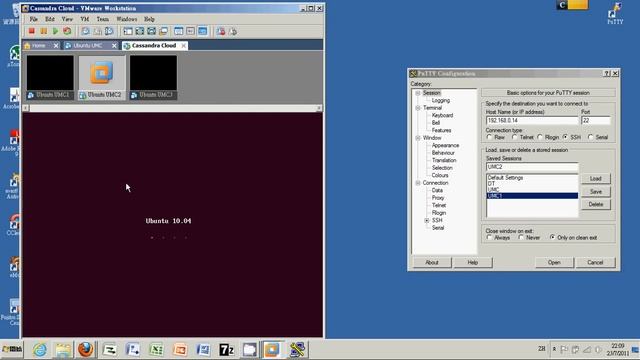Click Cancel in PuTTY Configuration
This screenshot has width=640, height=360.
(595, 262)
